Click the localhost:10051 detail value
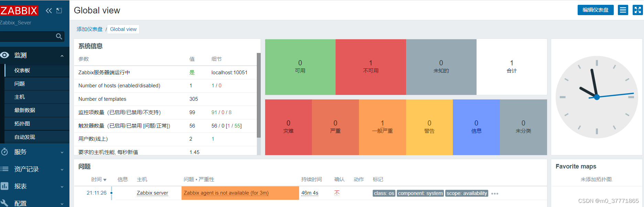This screenshot has height=207, width=644. 229,73
